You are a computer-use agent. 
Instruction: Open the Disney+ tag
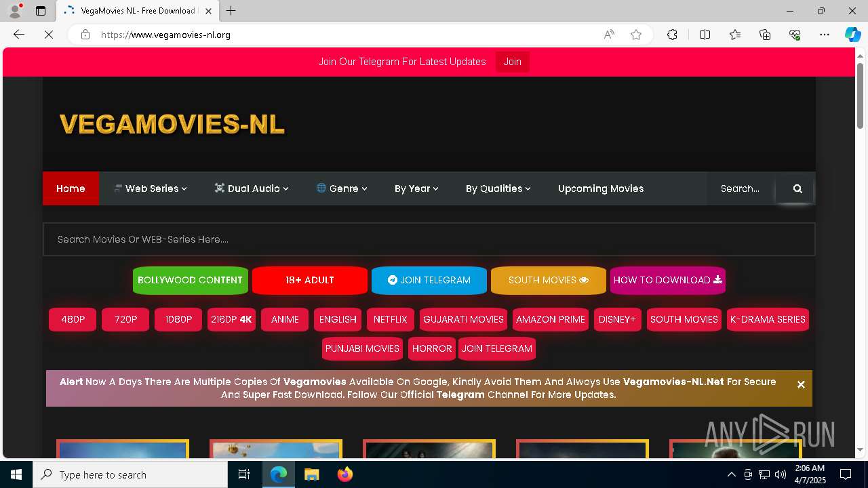click(x=618, y=319)
